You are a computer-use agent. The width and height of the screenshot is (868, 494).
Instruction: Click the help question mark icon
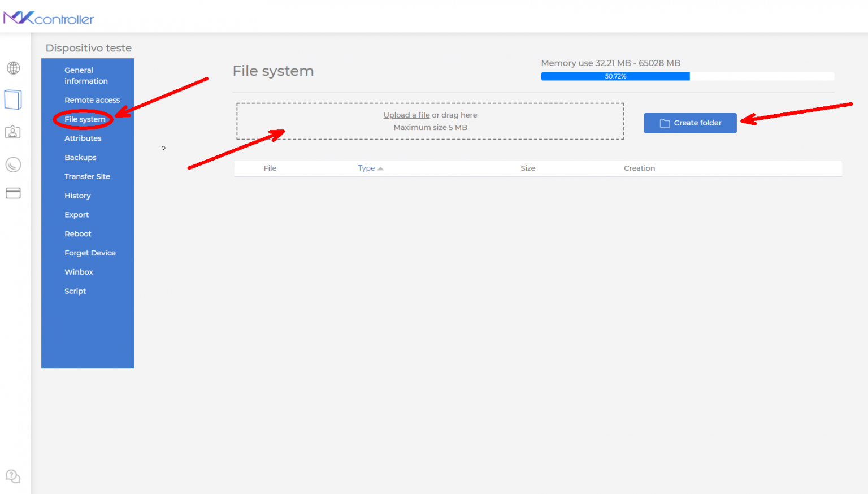coord(13,476)
